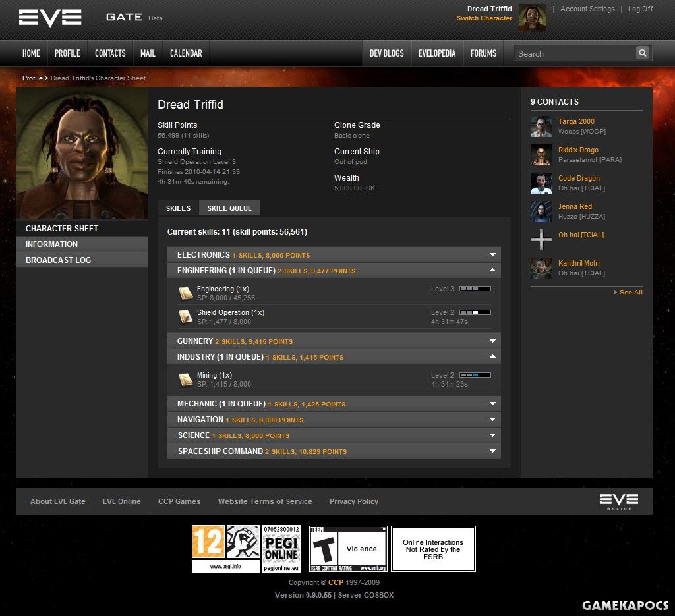Click the Switch Character link
This screenshot has height=616, width=675.
(x=484, y=18)
